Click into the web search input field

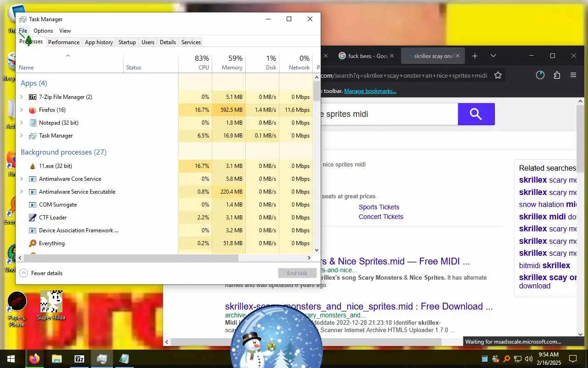(x=389, y=114)
